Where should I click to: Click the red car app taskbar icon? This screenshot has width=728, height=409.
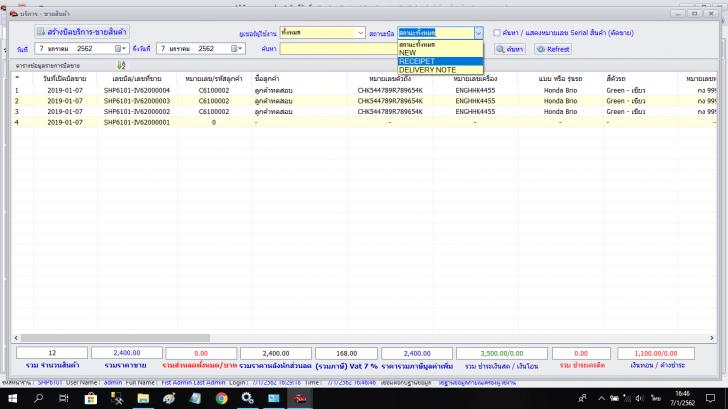(299, 398)
